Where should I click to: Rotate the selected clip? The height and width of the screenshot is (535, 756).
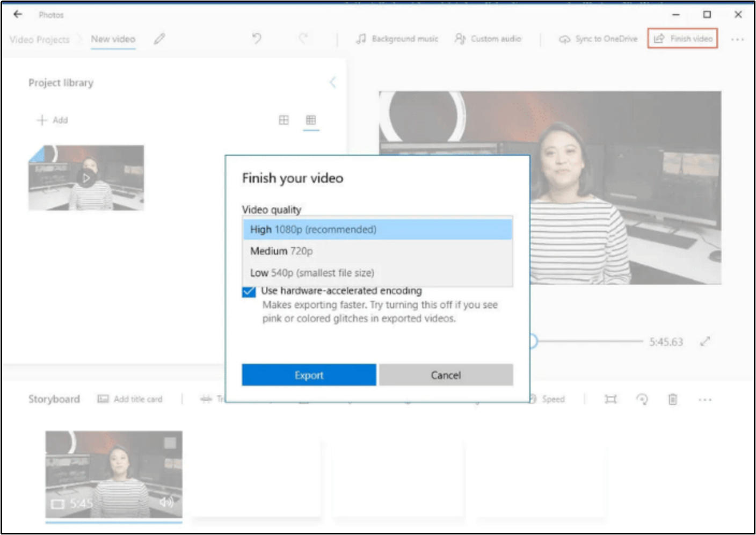click(642, 399)
